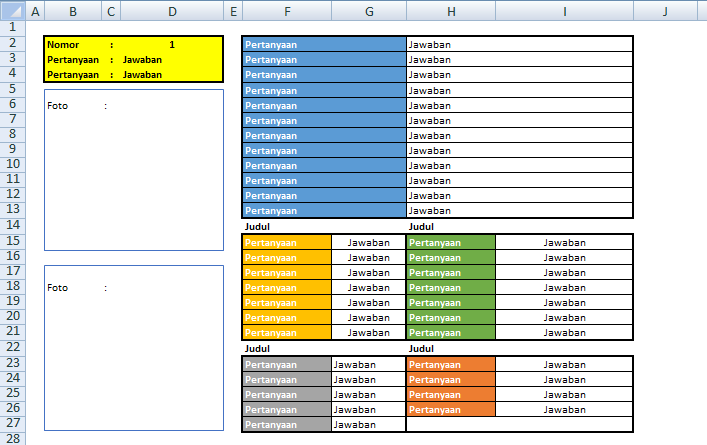Click the green Pertanyaan cell in row 16
Viewport: 707px width, 445px height.
coord(451,257)
